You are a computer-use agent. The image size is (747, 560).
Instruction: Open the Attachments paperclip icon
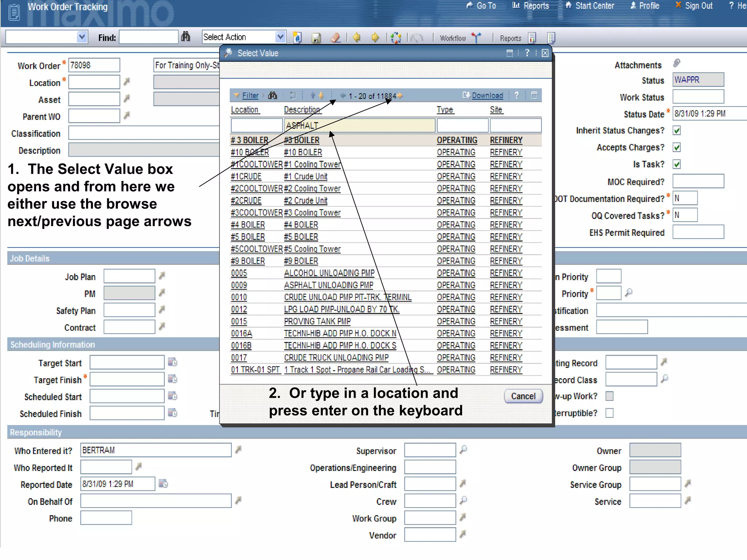pyautogui.click(x=677, y=63)
